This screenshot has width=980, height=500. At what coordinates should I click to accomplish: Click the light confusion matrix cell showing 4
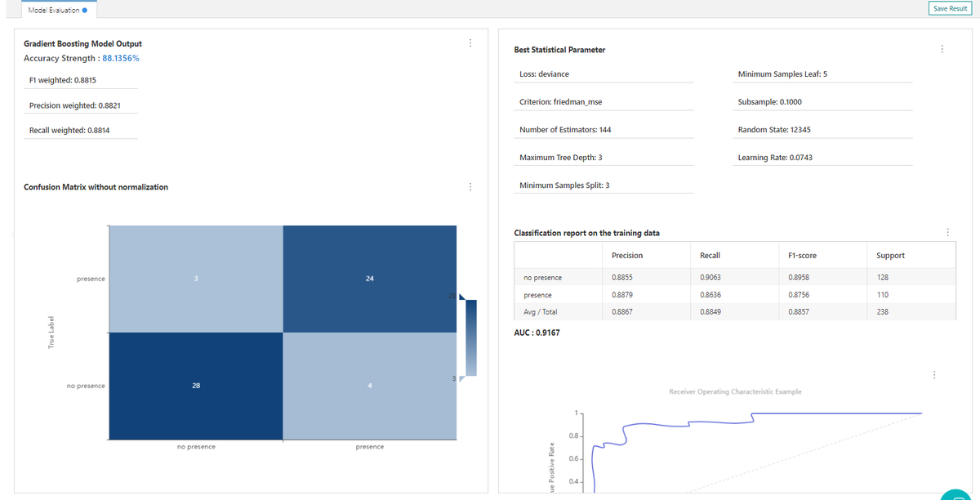point(370,386)
